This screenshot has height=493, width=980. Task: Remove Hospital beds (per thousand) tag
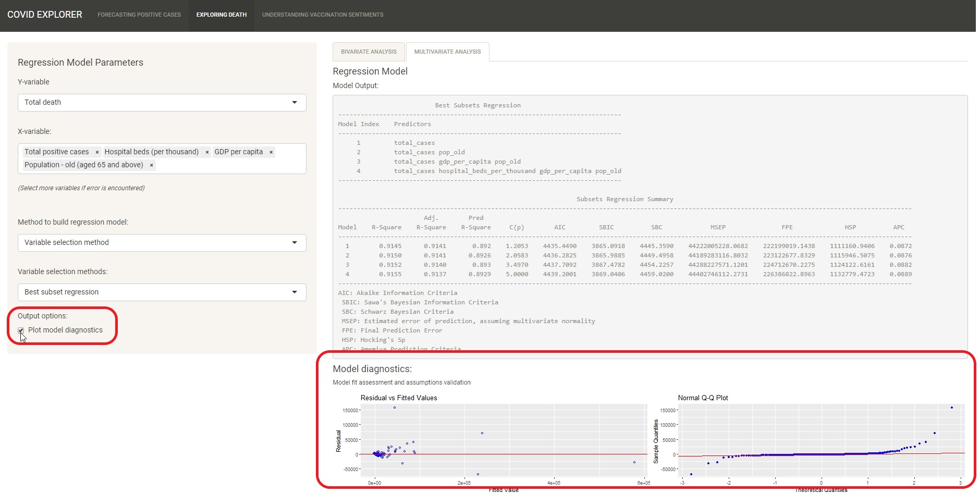click(x=207, y=152)
